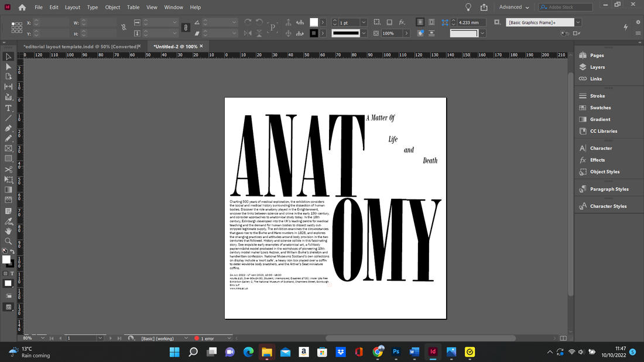Toggle formatting affects text (T) button
Image resolution: width=644 pixels, height=362 pixels.
click(12, 273)
